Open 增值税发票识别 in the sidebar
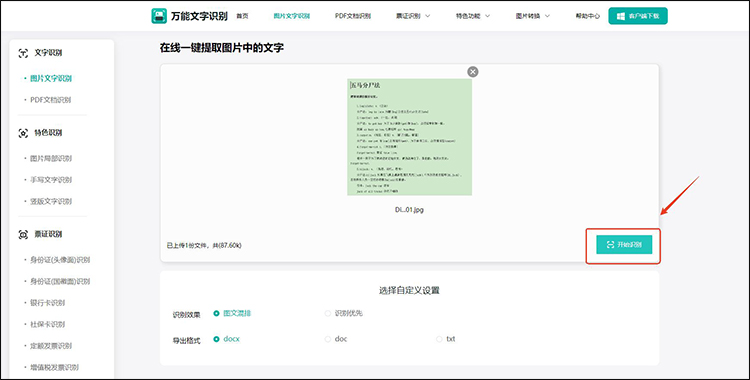Image resolution: width=750 pixels, height=380 pixels. coord(54,368)
